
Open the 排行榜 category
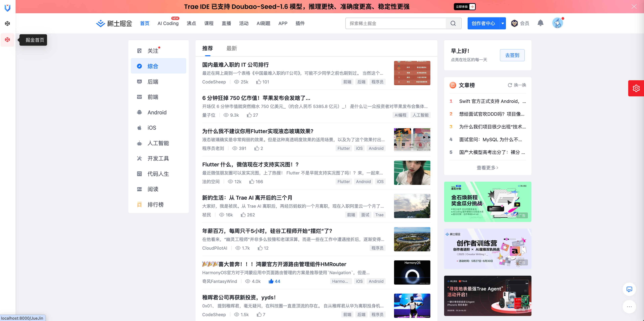point(159,205)
